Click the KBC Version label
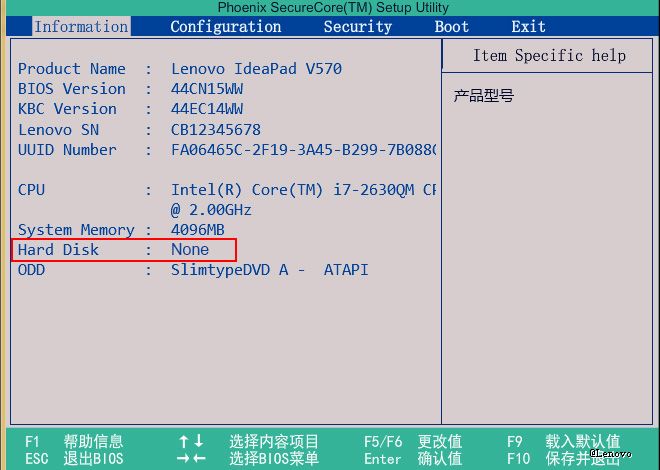The image size is (660, 470). click(x=67, y=109)
